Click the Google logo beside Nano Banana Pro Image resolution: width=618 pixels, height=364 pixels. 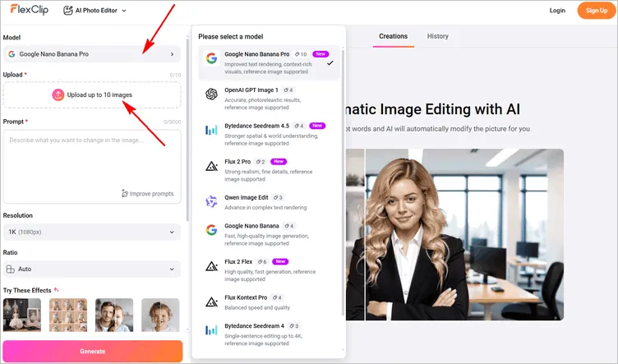tap(212, 58)
